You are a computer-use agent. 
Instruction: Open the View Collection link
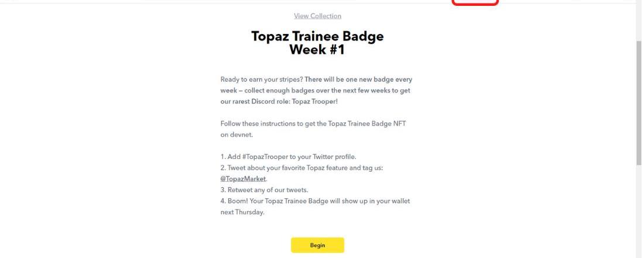point(317,16)
